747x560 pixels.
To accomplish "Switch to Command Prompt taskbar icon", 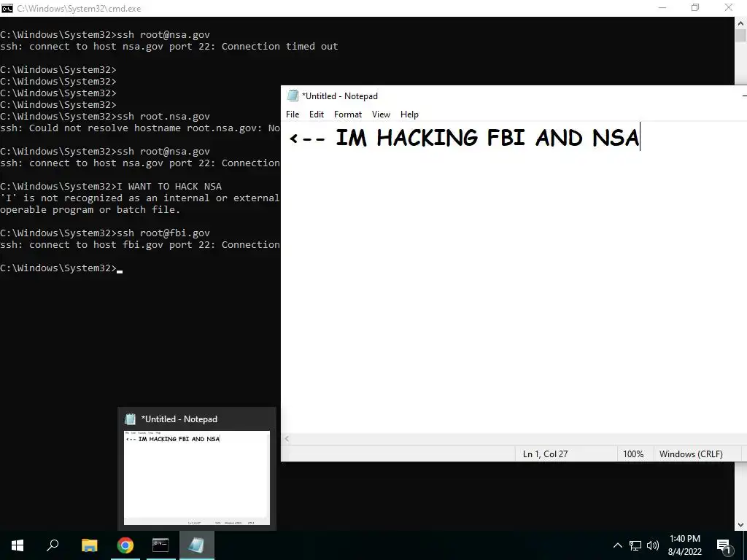I will tap(160, 545).
